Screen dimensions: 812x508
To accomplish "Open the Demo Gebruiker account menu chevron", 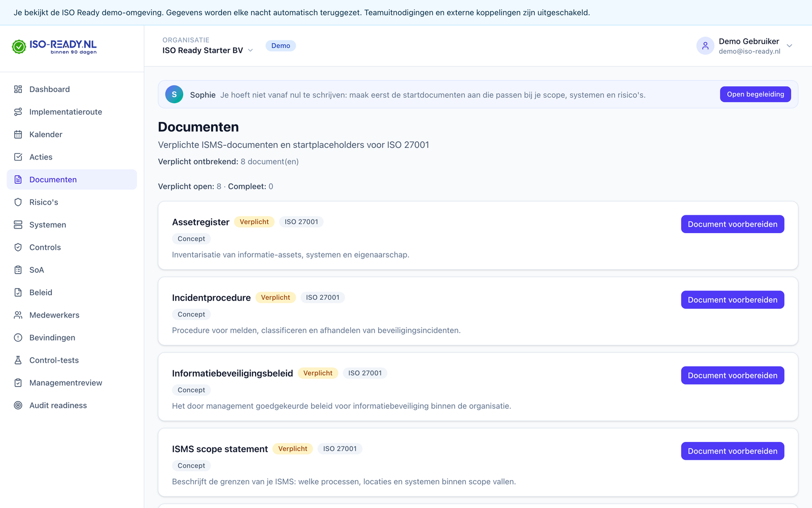I will pos(790,46).
